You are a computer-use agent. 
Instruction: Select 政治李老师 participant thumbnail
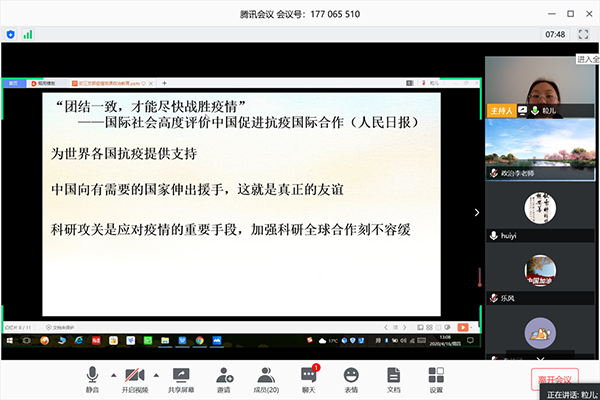tap(540, 149)
